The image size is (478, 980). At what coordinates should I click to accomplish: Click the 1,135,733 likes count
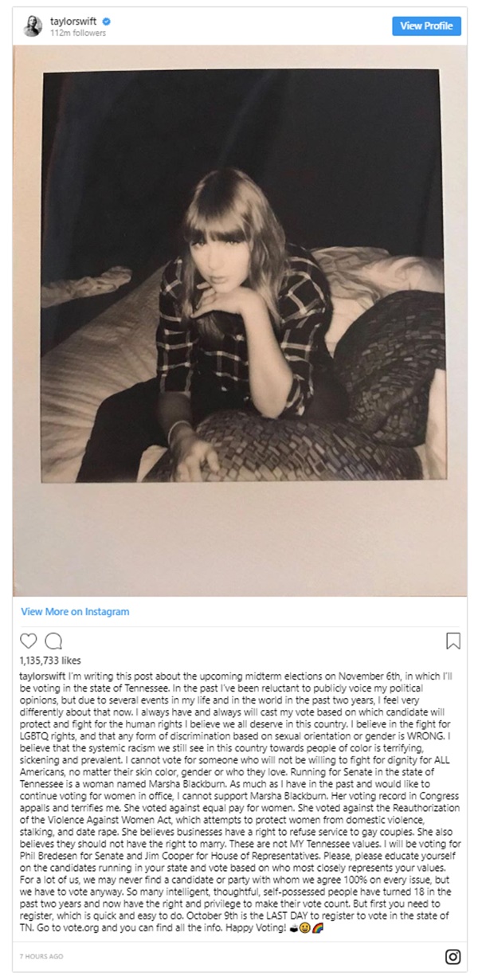49,661
